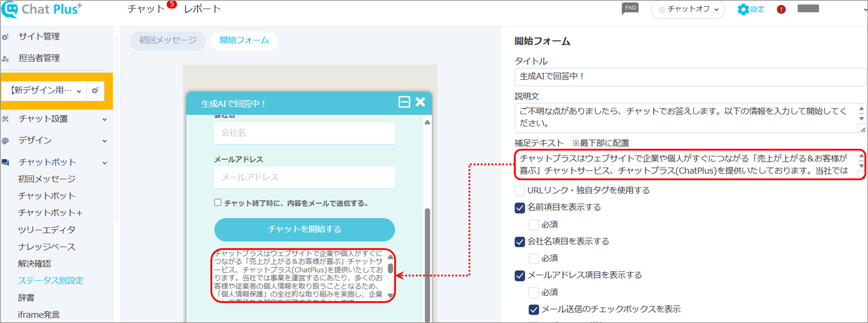This screenshot has width=868, height=323.
Task: Click the デザイン palette icon
Action: [x=5, y=140]
